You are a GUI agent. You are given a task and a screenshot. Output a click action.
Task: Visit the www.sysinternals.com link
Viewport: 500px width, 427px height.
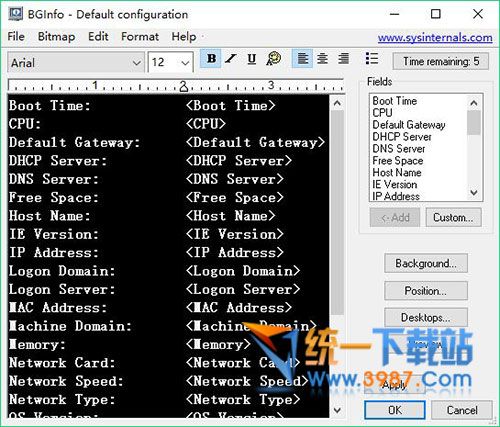[435, 37]
